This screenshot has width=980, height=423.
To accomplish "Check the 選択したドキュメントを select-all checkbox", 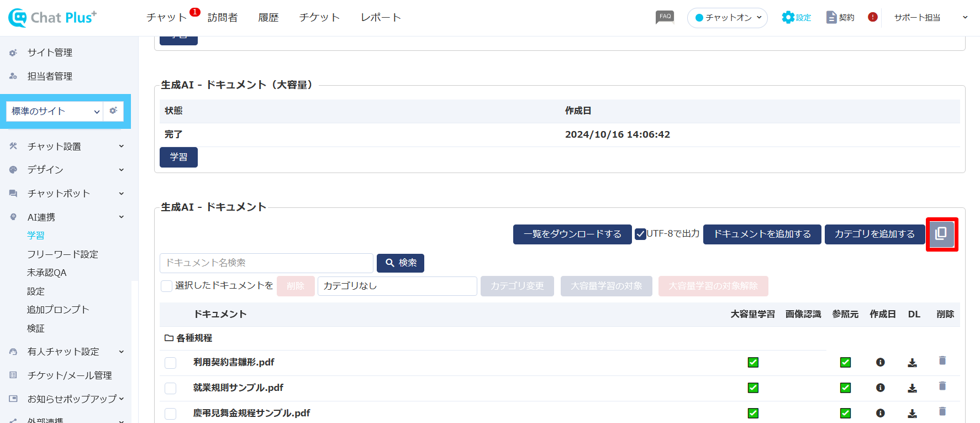I will [166, 286].
